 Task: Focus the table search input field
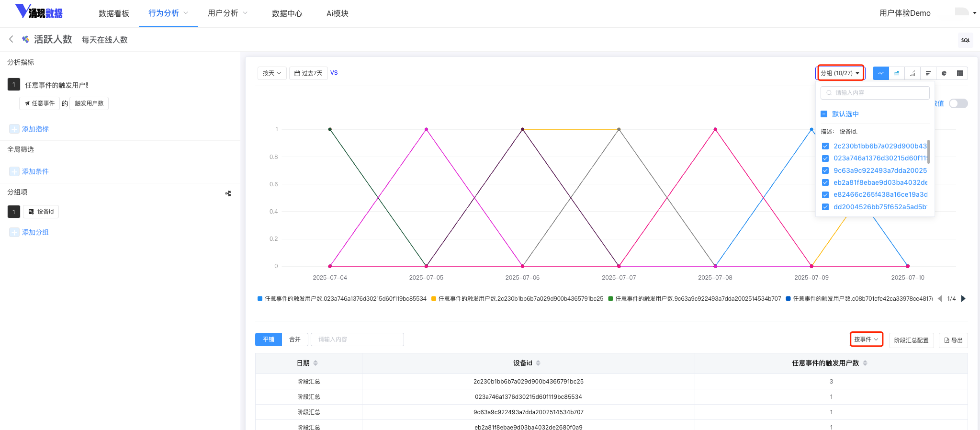357,339
